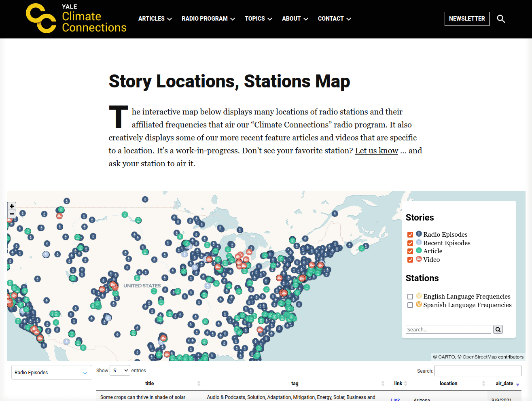Expand the Topics navigation menu
532x401 pixels.
pos(258,19)
